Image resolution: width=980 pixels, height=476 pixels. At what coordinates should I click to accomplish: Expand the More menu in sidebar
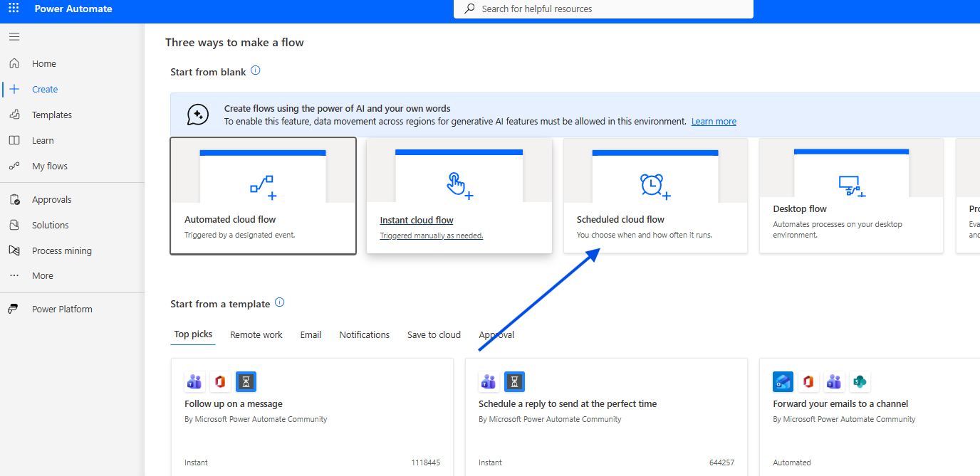42,275
